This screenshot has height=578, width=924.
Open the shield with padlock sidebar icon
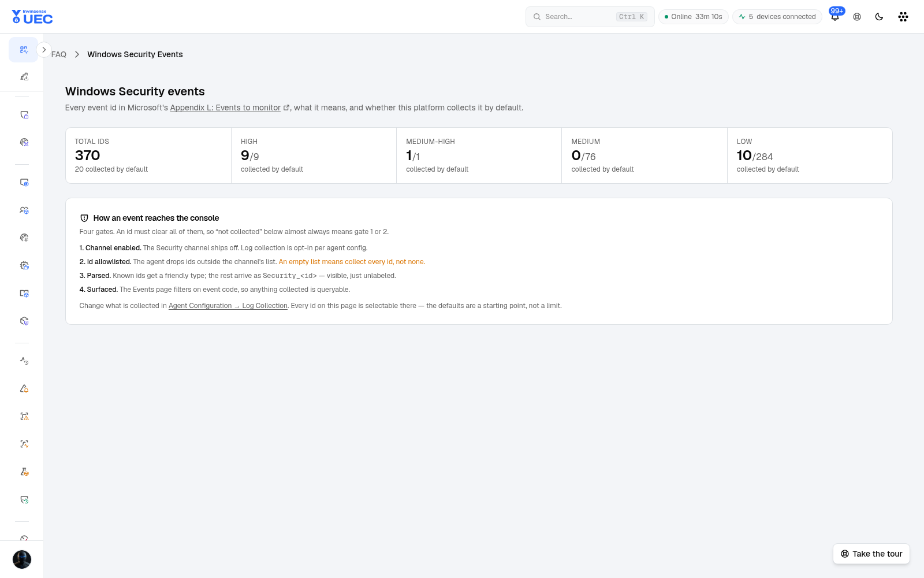[24, 115]
